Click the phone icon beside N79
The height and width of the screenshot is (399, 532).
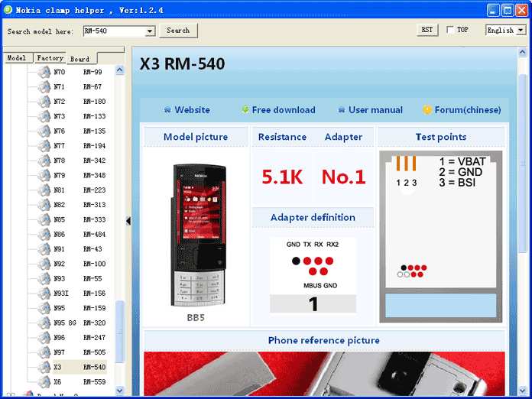click(x=44, y=175)
